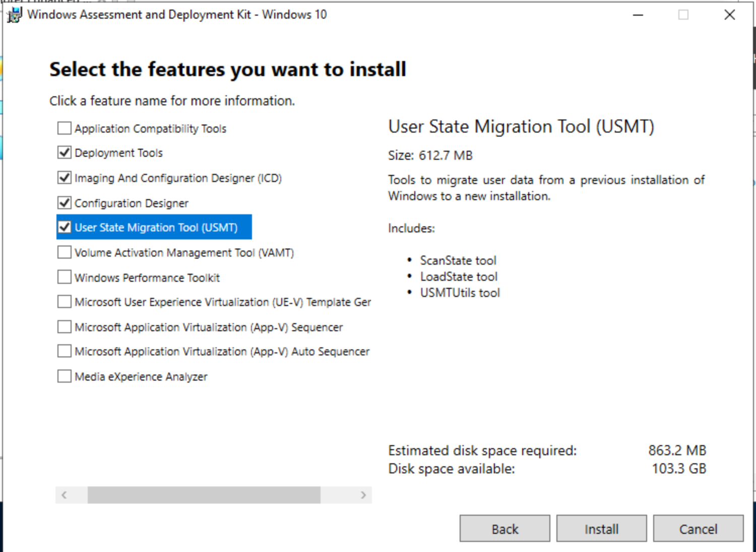The width and height of the screenshot is (756, 552).
Task: Close the ADK installer window
Action: pyautogui.click(x=729, y=15)
